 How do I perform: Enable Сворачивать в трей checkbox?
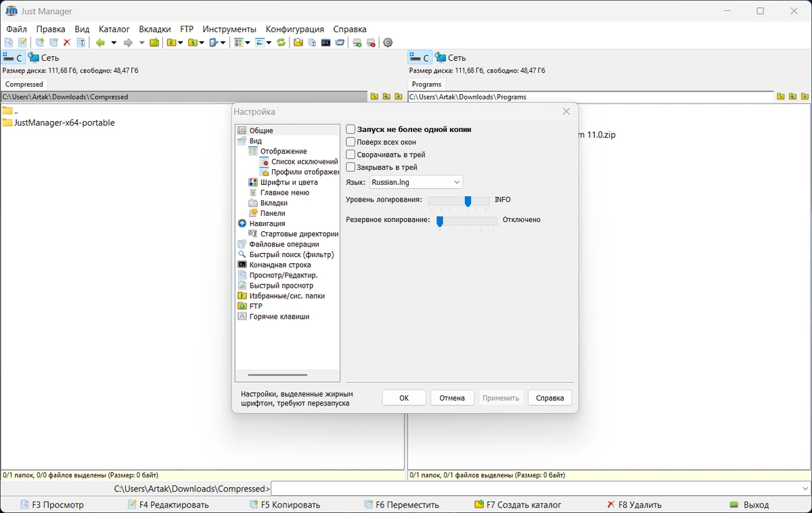tap(351, 154)
